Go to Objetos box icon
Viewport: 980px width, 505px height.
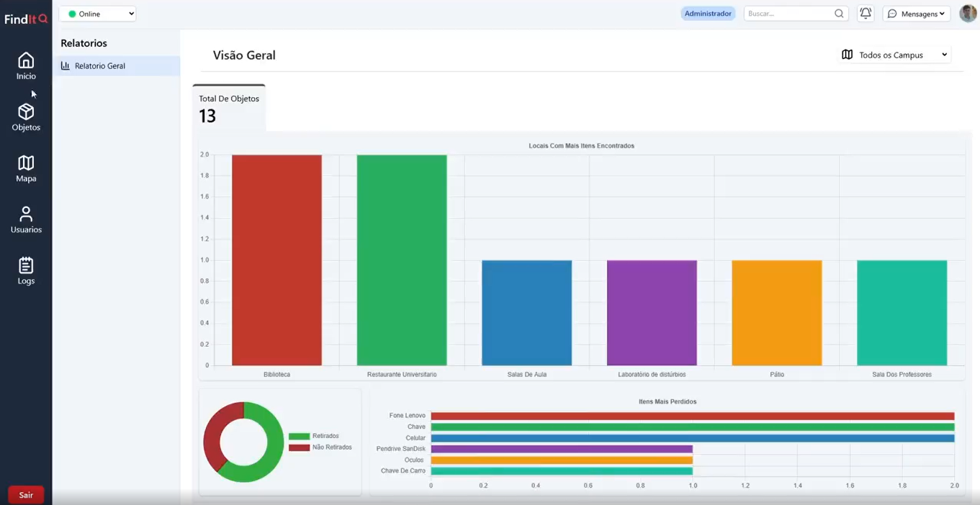click(26, 112)
